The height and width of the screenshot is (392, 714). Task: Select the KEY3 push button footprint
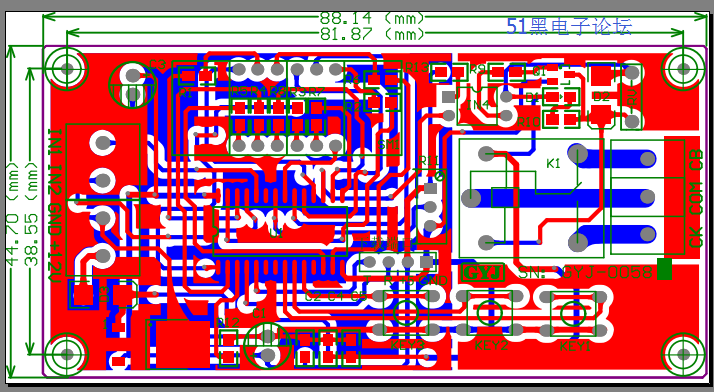click(x=406, y=313)
